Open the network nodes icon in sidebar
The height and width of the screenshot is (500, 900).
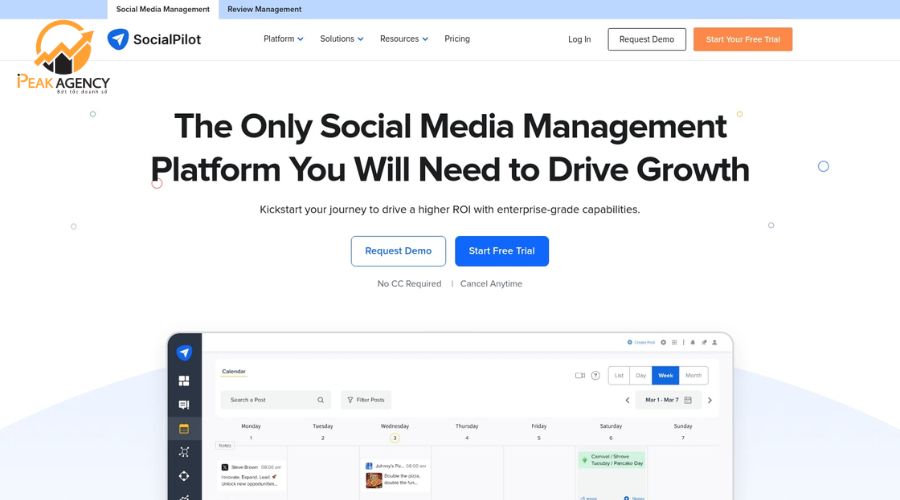coord(184,452)
